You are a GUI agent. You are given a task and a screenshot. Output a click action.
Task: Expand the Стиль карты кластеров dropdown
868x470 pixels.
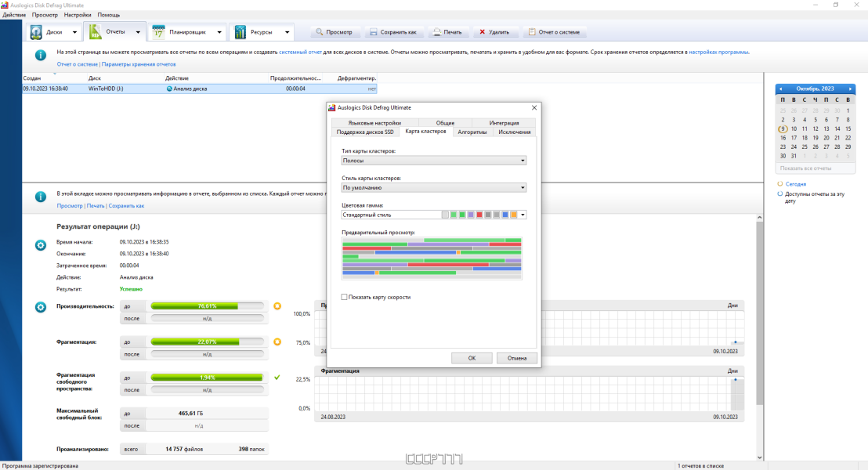tap(434, 188)
